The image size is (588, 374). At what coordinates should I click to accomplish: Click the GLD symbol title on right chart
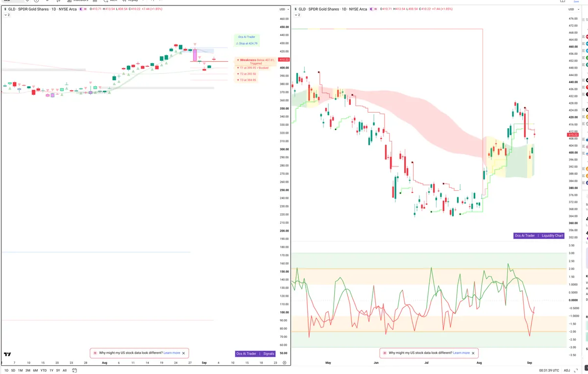pyautogui.click(x=332, y=9)
